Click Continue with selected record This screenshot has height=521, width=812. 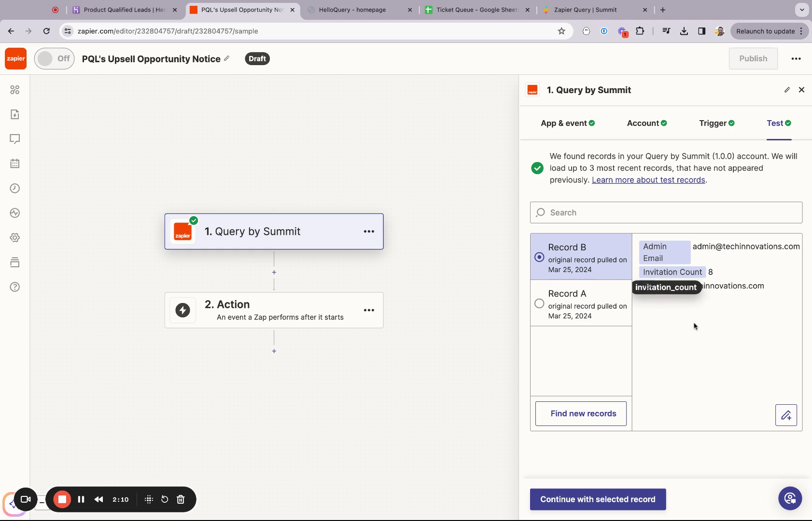[598, 499]
